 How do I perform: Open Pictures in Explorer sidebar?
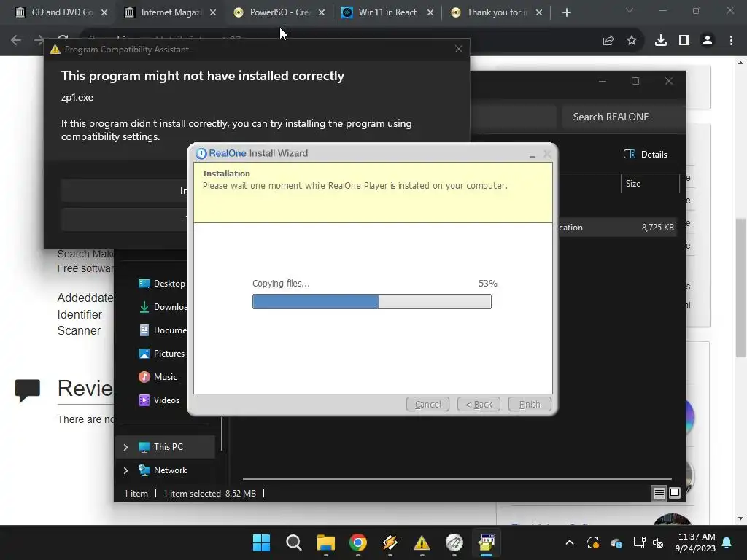click(162, 354)
